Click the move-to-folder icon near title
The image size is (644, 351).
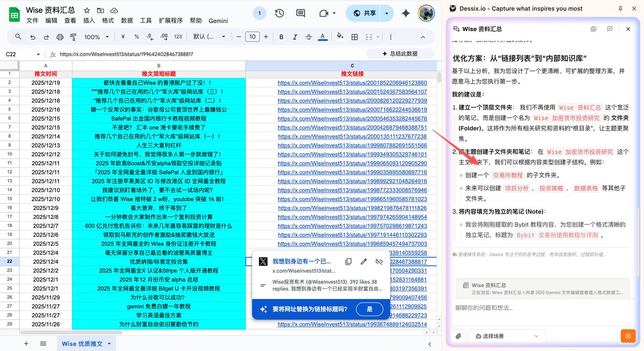pyautogui.click(x=100, y=11)
